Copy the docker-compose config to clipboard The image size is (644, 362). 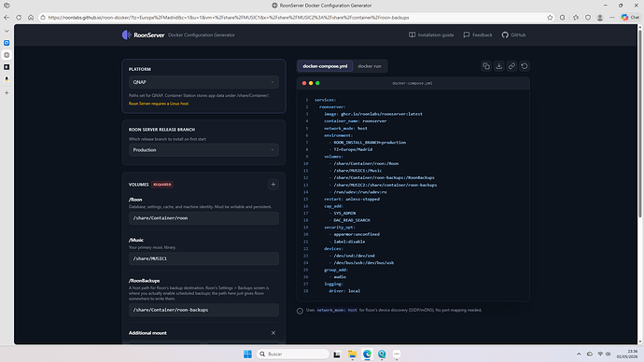tap(486, 66)
